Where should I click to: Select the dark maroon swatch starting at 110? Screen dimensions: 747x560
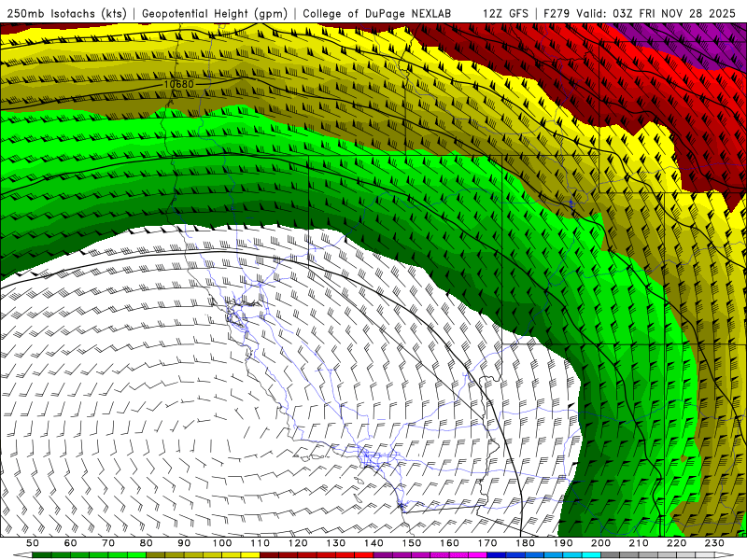point(269,555)
